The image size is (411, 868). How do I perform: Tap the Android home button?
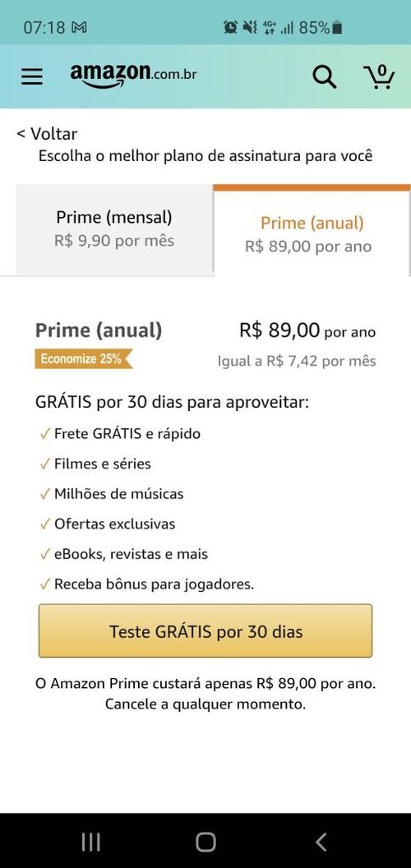(205, 842)
